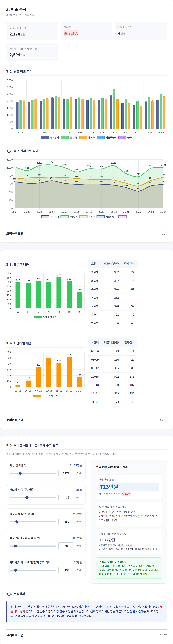Focus the 월 임차료 input showing 250
The image size is (173, 644).
(x=66, y=522)
